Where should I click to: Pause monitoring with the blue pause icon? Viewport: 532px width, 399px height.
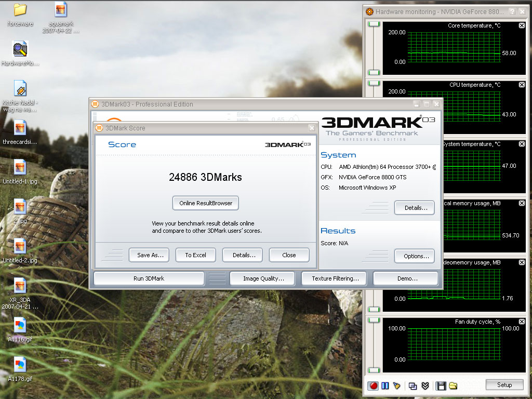pyautogui.click(x=385, y=386)
